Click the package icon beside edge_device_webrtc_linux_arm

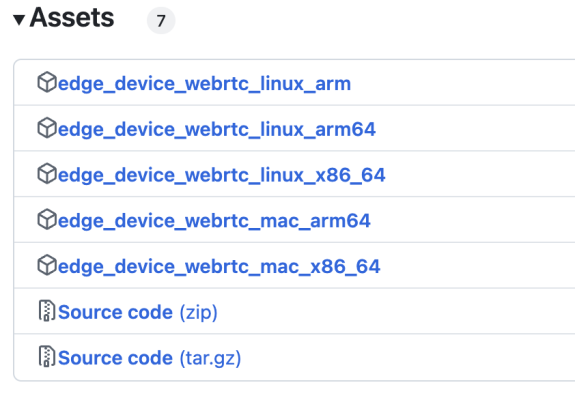[47, 82]
